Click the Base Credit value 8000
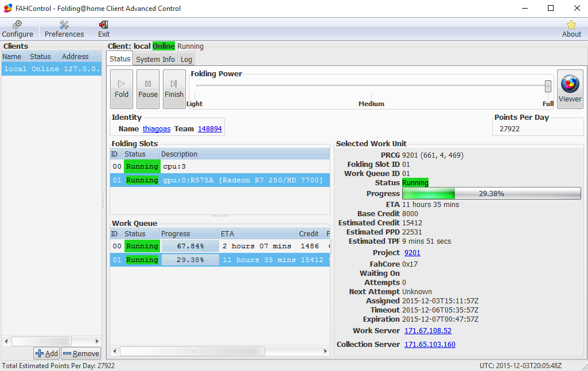The height and width of the screenshot is (371, 588). click(410, 214)
